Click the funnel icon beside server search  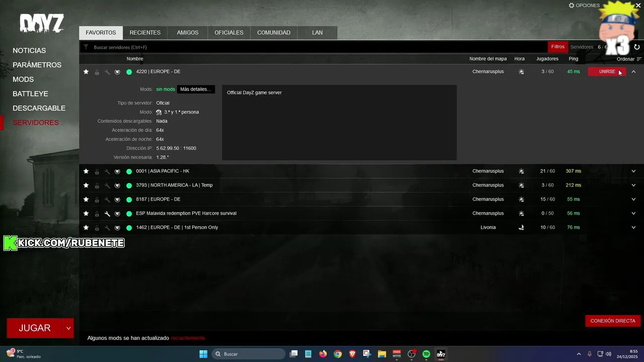pos(86,47)
